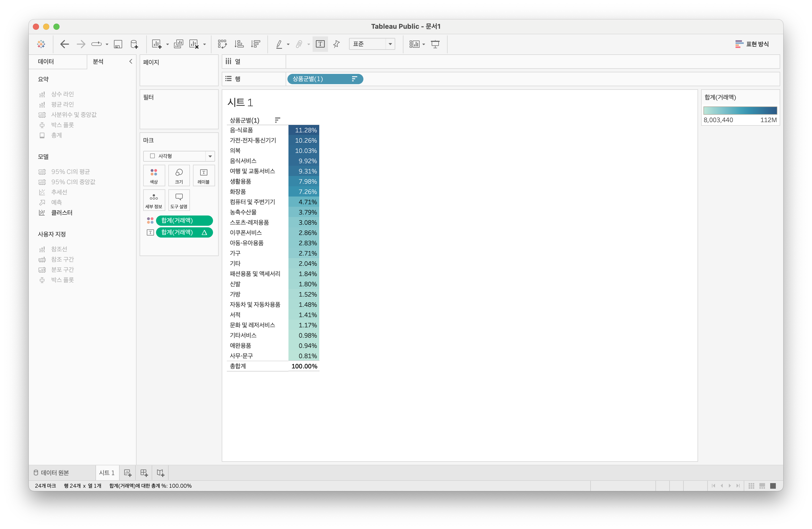
Task: Click the sort ascending toolbar icon
Action: 239,44
